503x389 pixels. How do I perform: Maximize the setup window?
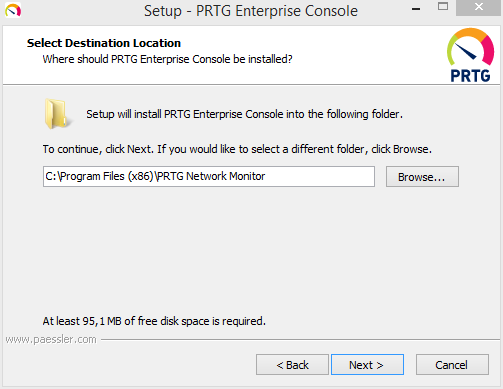coord(443,7)
